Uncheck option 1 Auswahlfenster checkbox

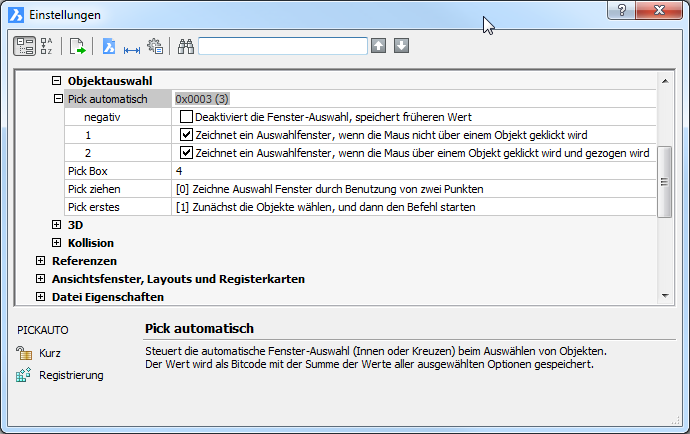click(x=186, y=135)
